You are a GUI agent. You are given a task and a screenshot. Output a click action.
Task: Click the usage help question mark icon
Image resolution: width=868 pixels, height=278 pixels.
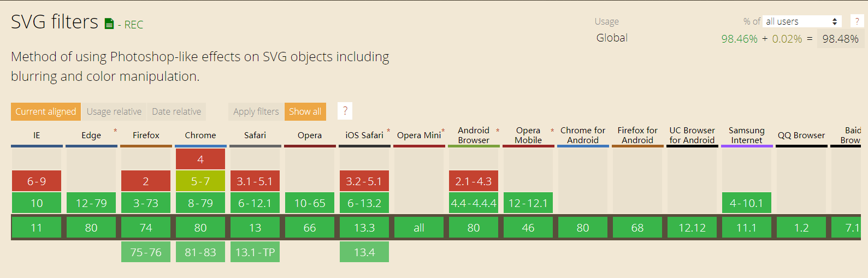tap(857, 21)
